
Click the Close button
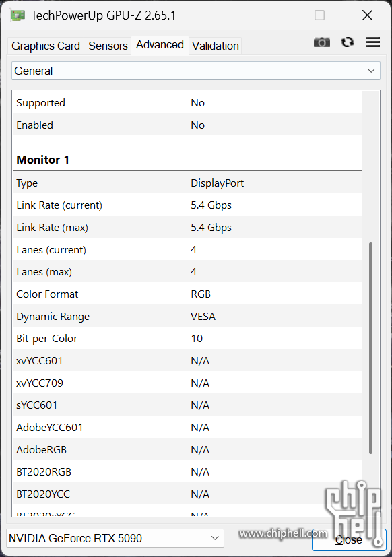tap(349, 539)
